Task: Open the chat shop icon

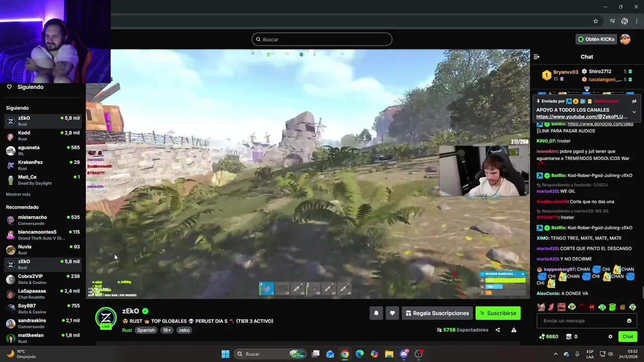Action: click(569, 337)
